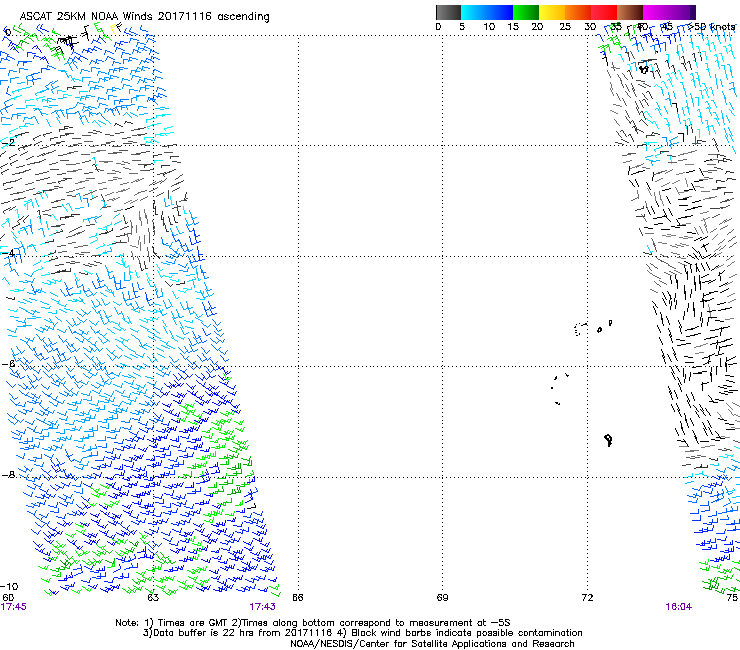Click the 'Data buffer is 22 hrs' note

click(362, 633)
